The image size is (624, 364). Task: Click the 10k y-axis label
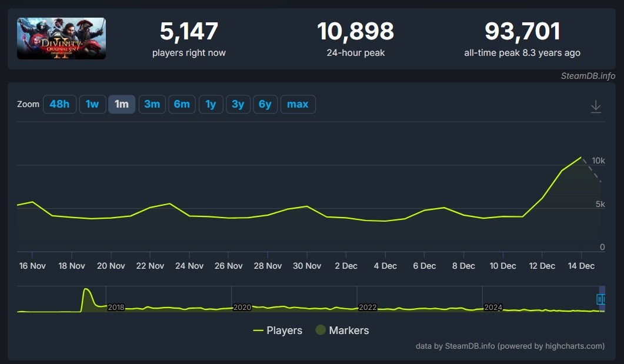click(x=598, y=161)
